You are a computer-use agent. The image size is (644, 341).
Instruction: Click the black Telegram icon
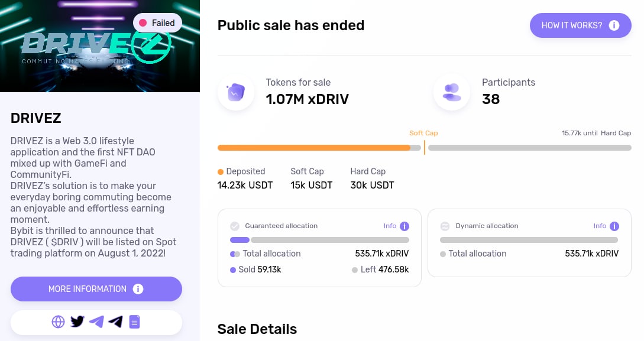(115, 322)
